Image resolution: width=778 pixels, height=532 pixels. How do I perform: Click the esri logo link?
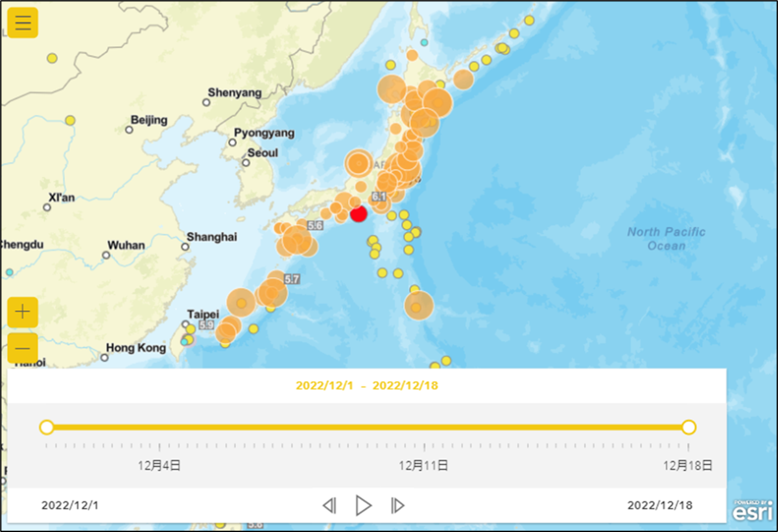[x=752, y=510]
